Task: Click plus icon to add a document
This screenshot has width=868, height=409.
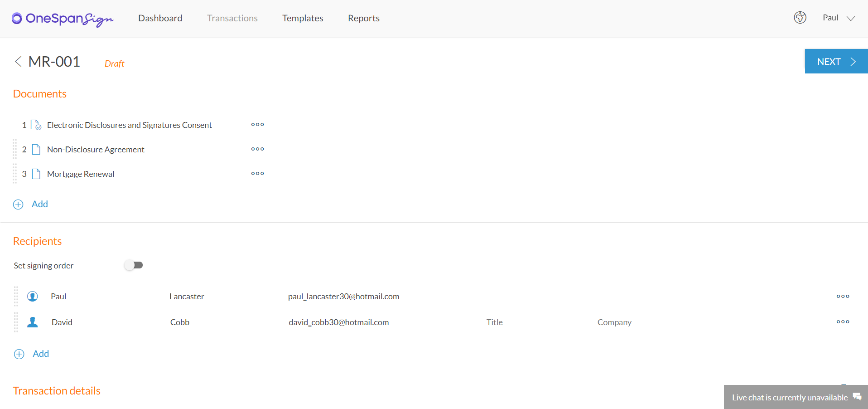Action: pos(18,204)
